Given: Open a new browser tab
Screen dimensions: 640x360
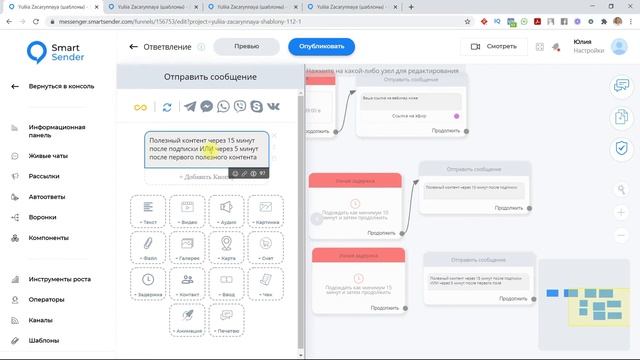Looking at the screenshot, I should pos(411,7).
